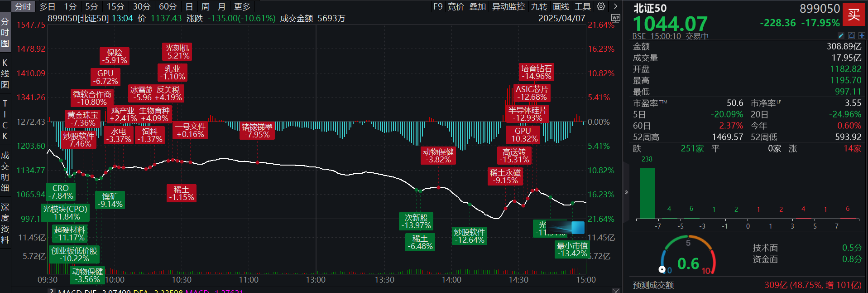Open the chart settings gear icon
The image size is (868, 293).
click(601, 6)
